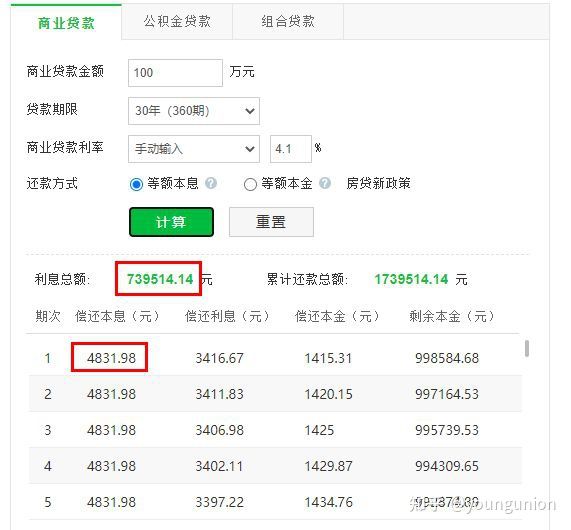Viewport: 571px width, 530px height.
Task: Click interest cell 3416.67
Action: pyautogui.click(x=219, y=358)
